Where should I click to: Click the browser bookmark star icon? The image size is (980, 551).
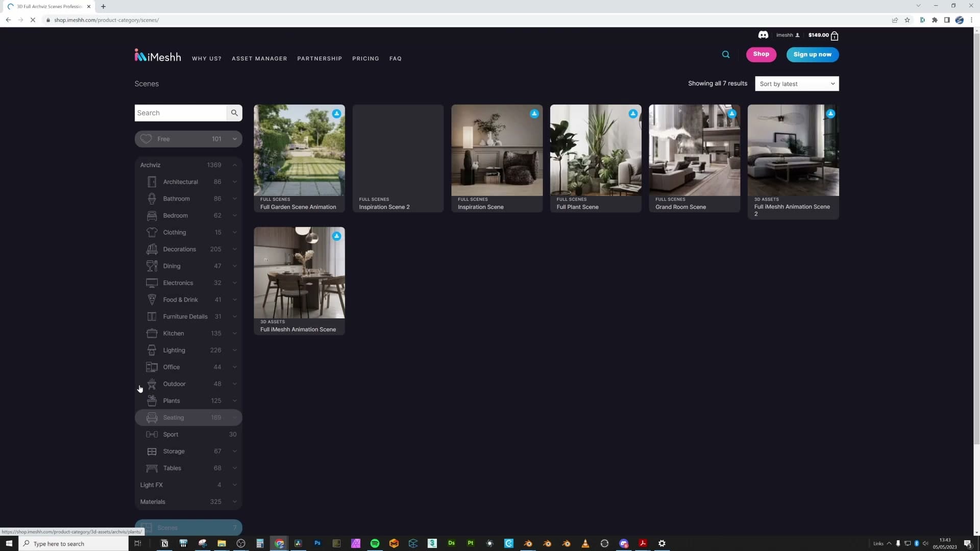(907, 20)
